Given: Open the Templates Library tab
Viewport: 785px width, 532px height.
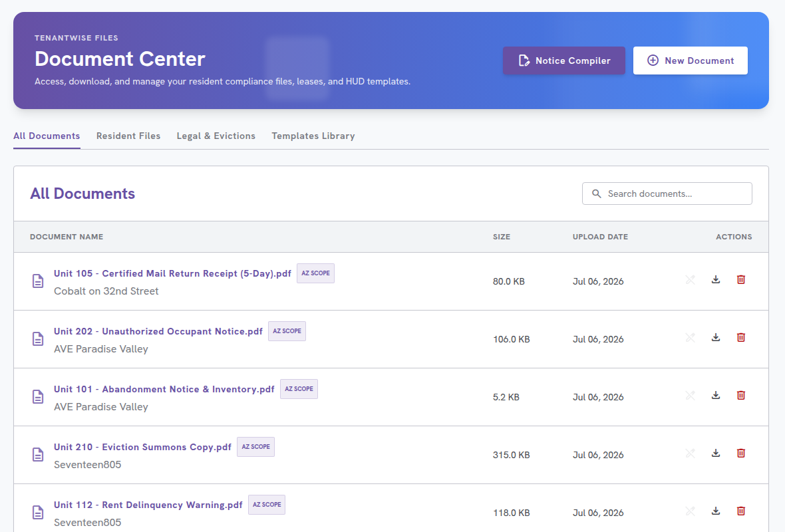Looking at the screenshot, I should pos(313,136).
